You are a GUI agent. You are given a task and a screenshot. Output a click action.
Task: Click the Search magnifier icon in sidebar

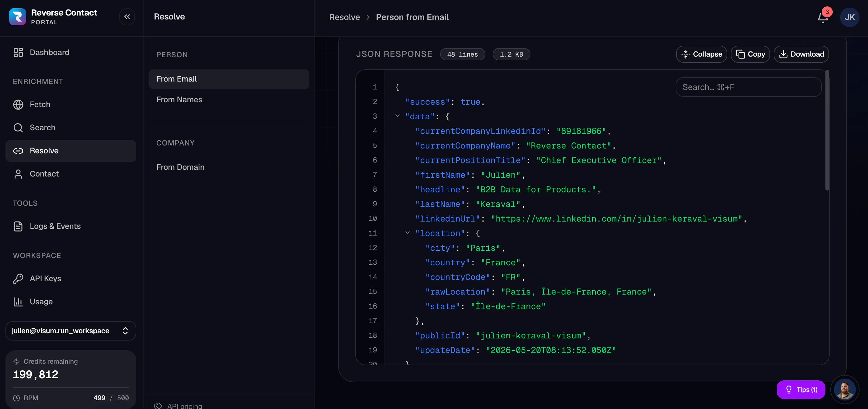(18, 128)
